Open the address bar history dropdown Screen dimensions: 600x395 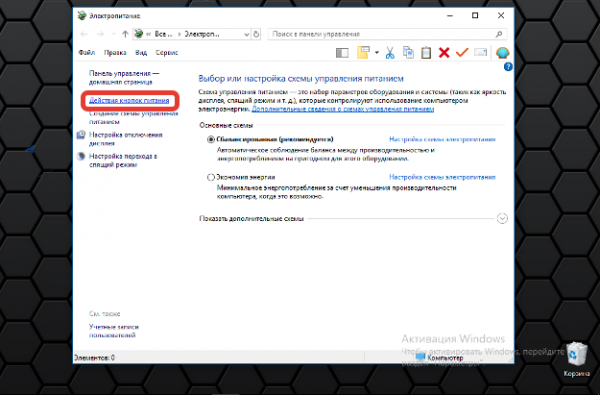point(246,34)
